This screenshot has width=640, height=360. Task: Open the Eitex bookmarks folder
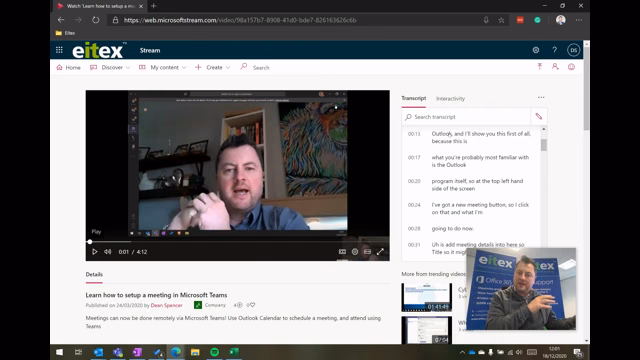(65, 33)
